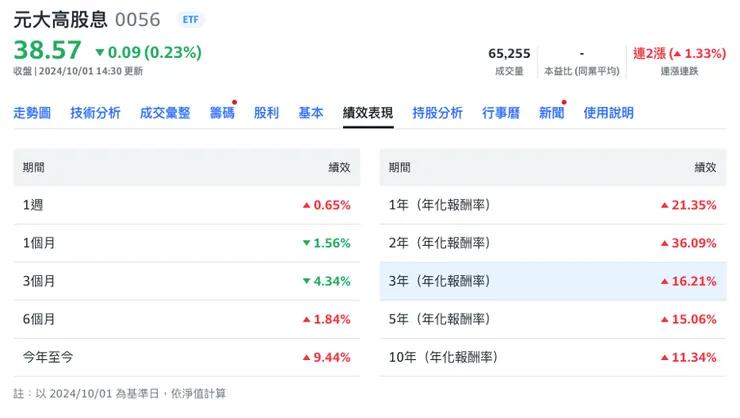The width and height of the screenshot is (740, 418).
Task: Click the 連漲連跌 label
Action: [x=679, y=71]
